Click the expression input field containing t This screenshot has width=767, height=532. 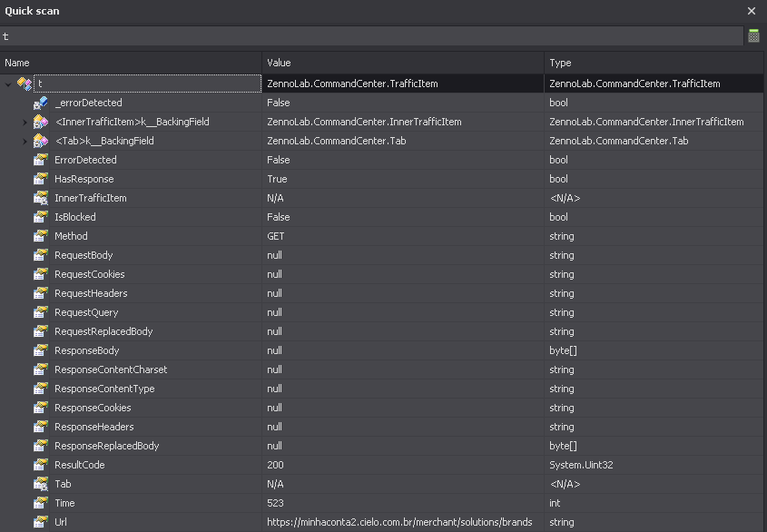(370, 36)
